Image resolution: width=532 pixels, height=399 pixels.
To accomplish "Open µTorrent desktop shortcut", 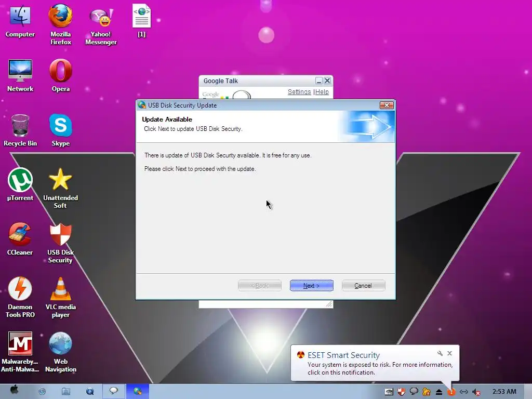I will coord(20,184).
